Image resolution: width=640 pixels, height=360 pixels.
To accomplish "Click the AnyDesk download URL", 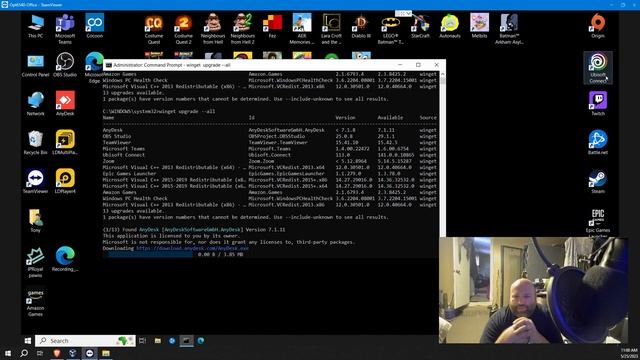I will [192, 248].
